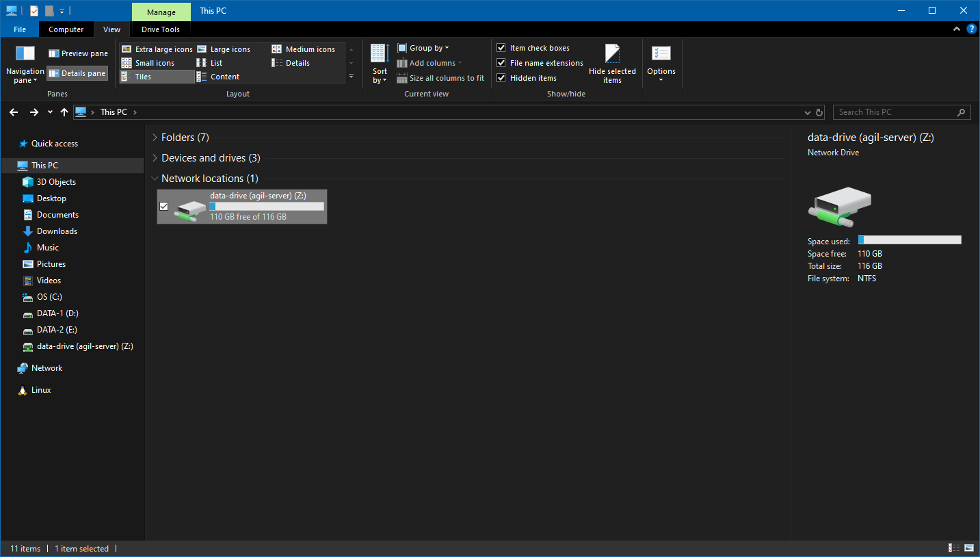
Task: Open Folder Options with the Options button
Action: [x=661, y=63]
